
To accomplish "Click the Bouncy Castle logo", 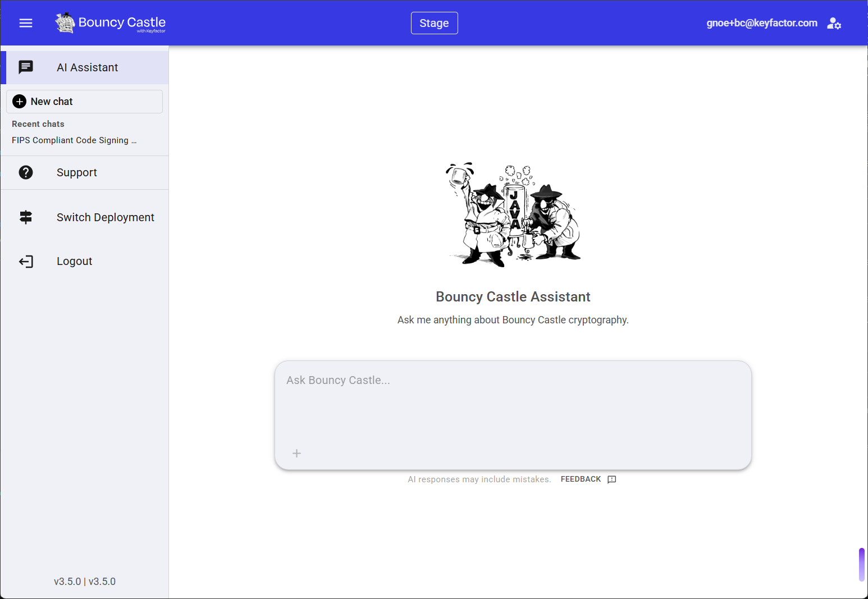I will tap(111, 23).
